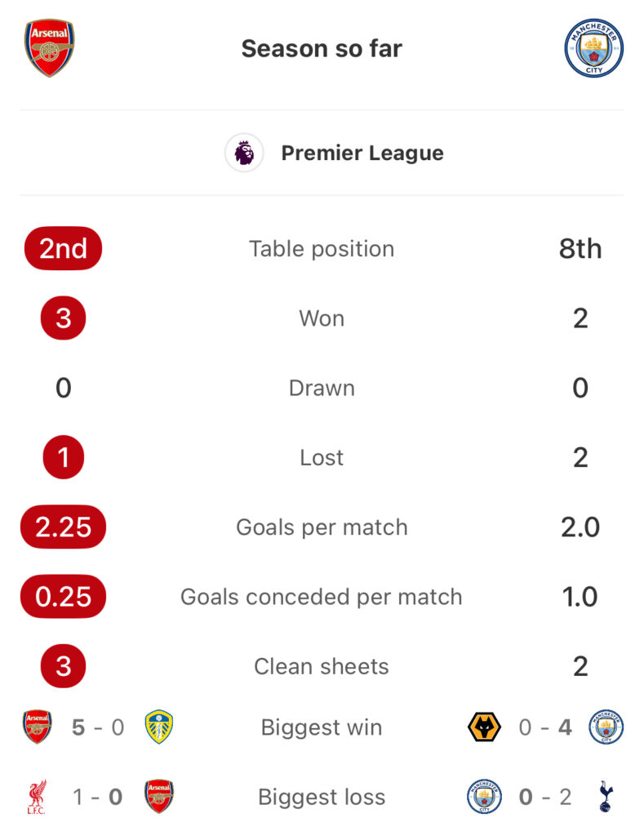Select the Premier League competition label
644x836 pixels.
coord(362,153)
